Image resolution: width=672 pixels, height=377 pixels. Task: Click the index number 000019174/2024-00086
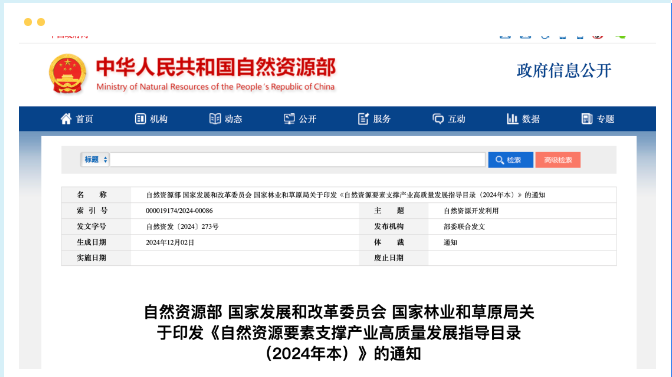pyautogui.click(x=179, y=210)
